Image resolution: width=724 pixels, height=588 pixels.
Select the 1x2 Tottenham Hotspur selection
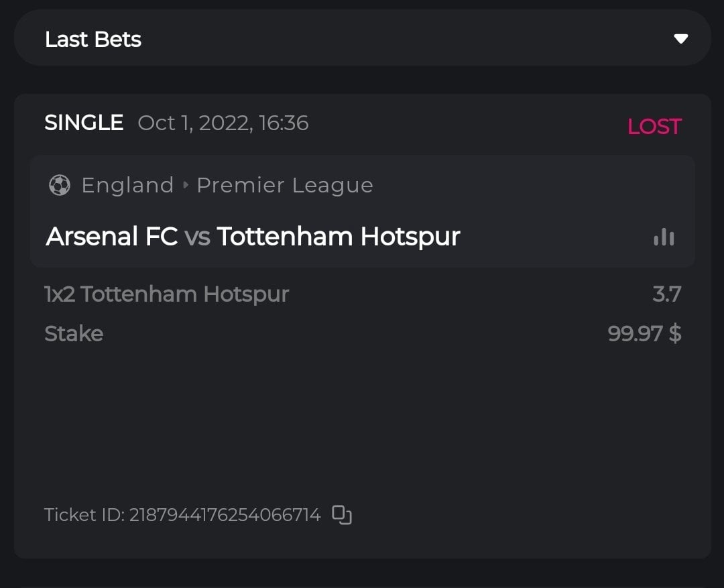click(x=166, y=294)
